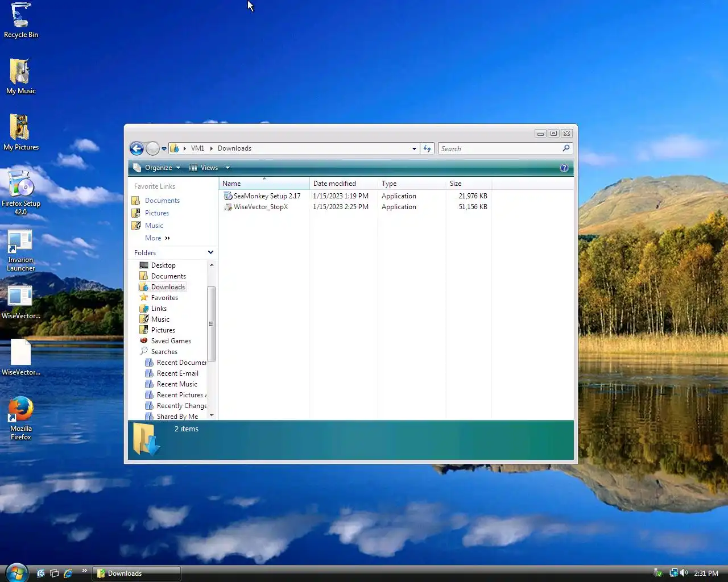This screenshot has height=582, width=728.
Task: Click the 51,156 KB size cell
Action: pyautogui.click(x=473, y=207)
